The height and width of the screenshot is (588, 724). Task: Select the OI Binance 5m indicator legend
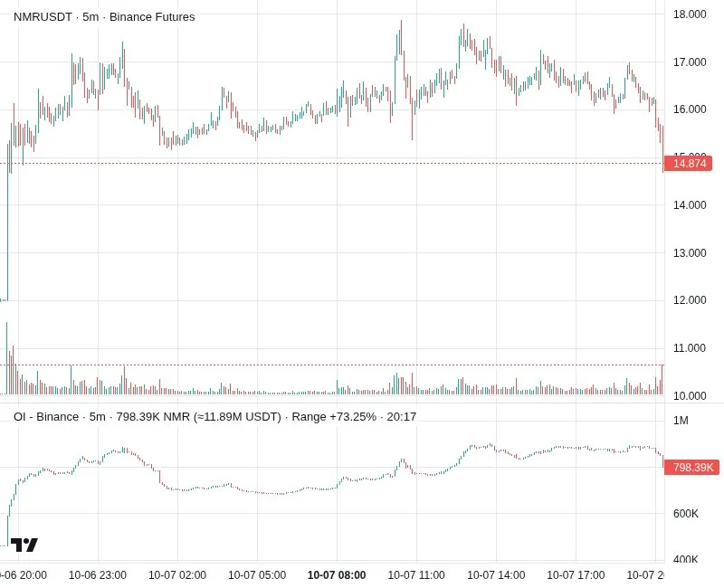(214, 417)
